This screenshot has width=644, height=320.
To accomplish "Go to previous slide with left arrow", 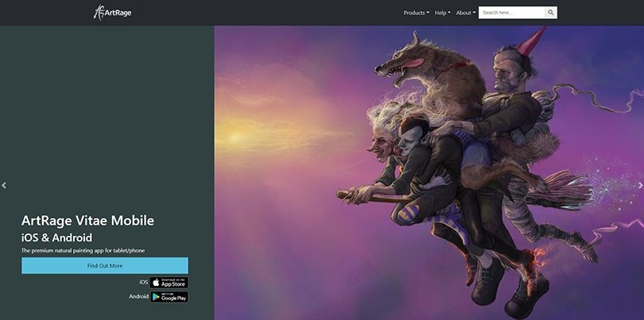I will [4, 186].
